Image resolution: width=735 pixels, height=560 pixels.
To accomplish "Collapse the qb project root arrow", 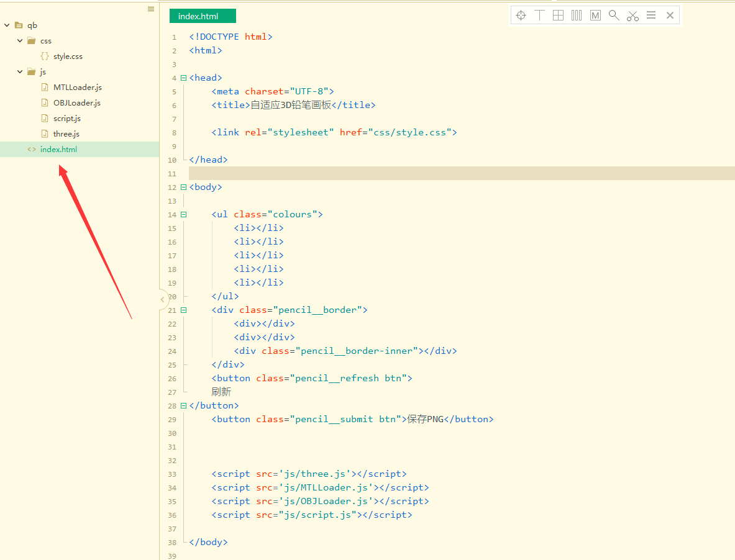I will [7, 25].
